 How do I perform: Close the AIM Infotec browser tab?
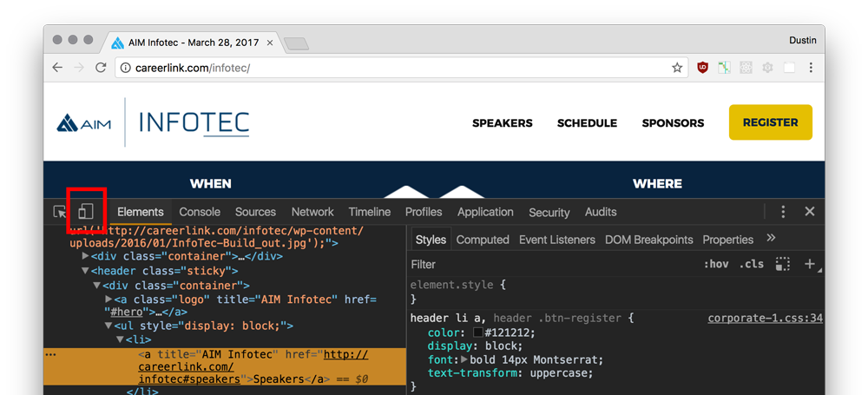pyautogui.click(x=270, y=43)
